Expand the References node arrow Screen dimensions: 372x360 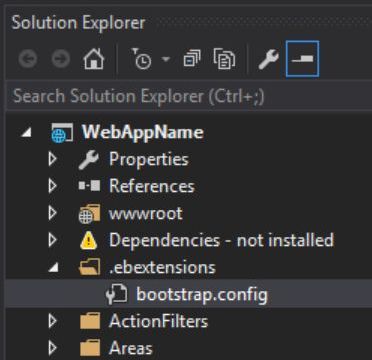click(x=52, y=186)
